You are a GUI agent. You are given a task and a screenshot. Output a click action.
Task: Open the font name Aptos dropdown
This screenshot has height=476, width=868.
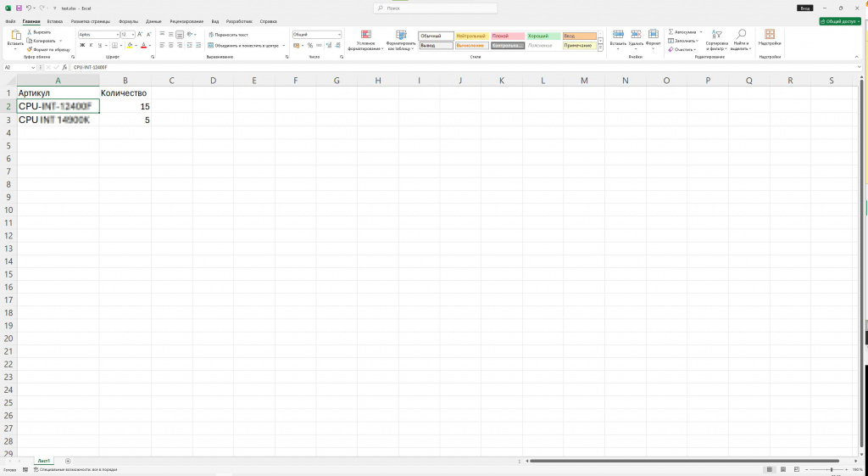click(117, 34)
